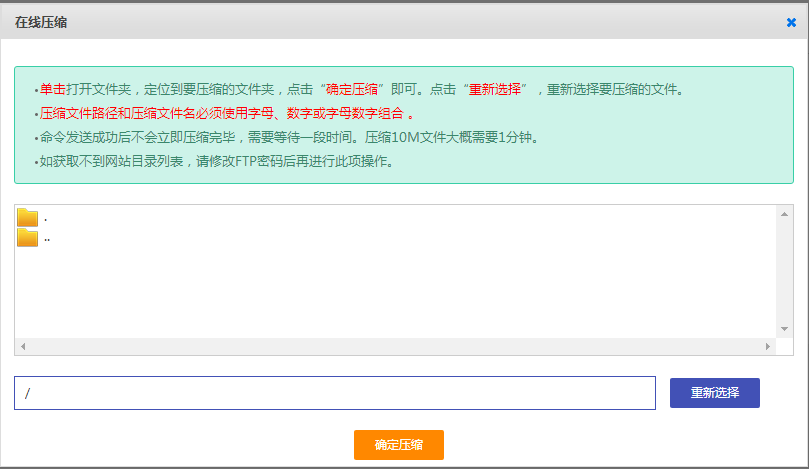This screenshot has width=809, height=469.
Task: Click the file list's scroll up arrow
Action: [x=786, y=214]
